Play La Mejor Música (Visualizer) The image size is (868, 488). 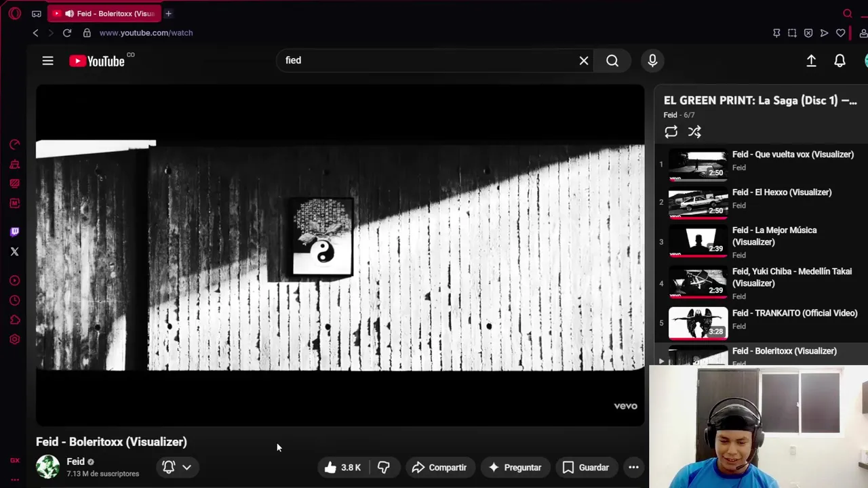(x=761, y=242)
